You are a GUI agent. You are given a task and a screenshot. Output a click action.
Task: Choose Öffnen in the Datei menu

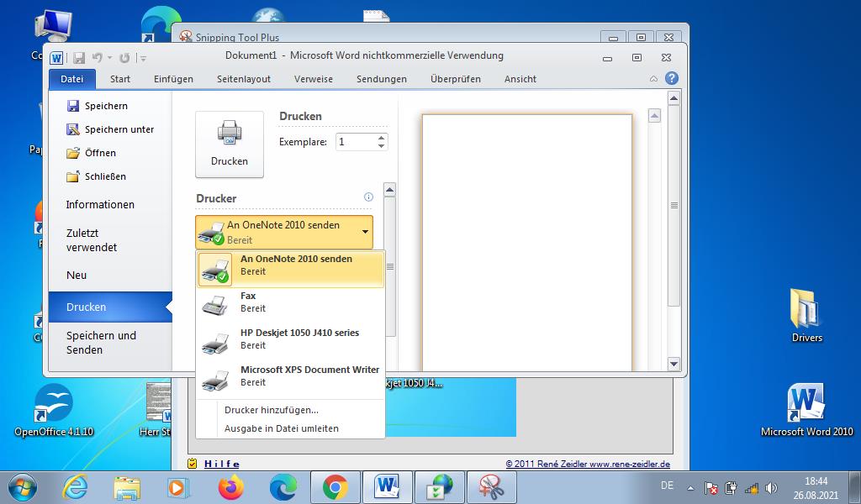point(91,153)
